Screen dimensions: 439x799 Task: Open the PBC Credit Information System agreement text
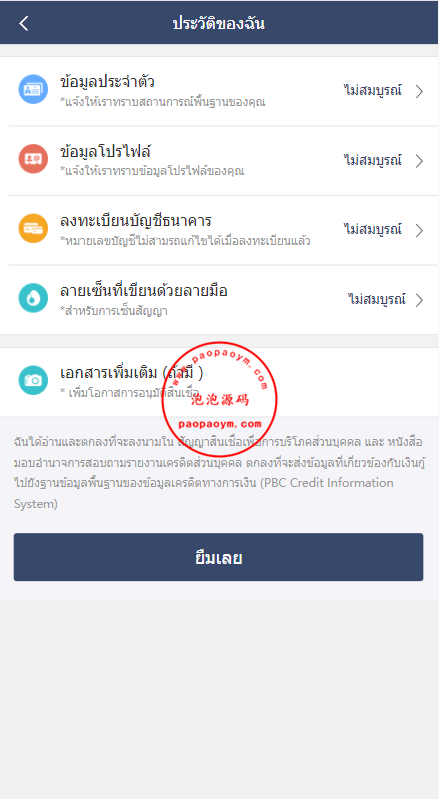click(219, 473)
